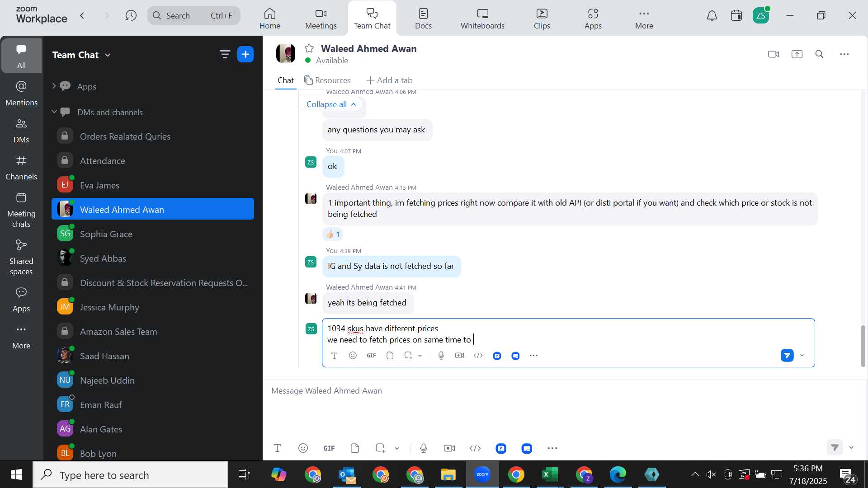Switch to the Resources tab
The height and width of the screenshot is (488, 868).
[328, 80]
